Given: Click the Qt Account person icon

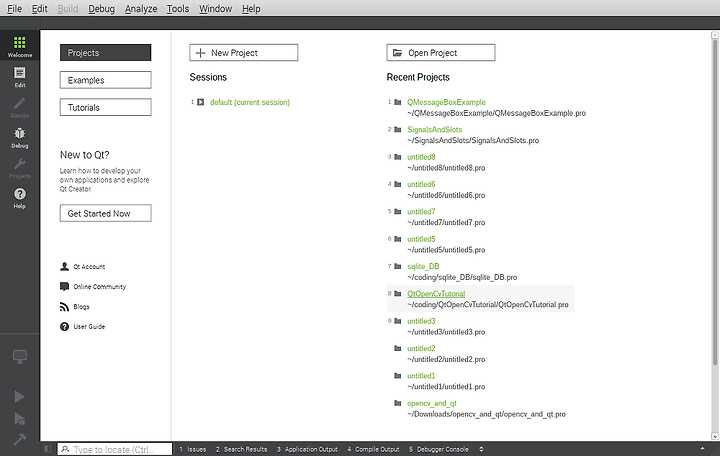Looking at the screenshot, I should (x=64, y=266).
